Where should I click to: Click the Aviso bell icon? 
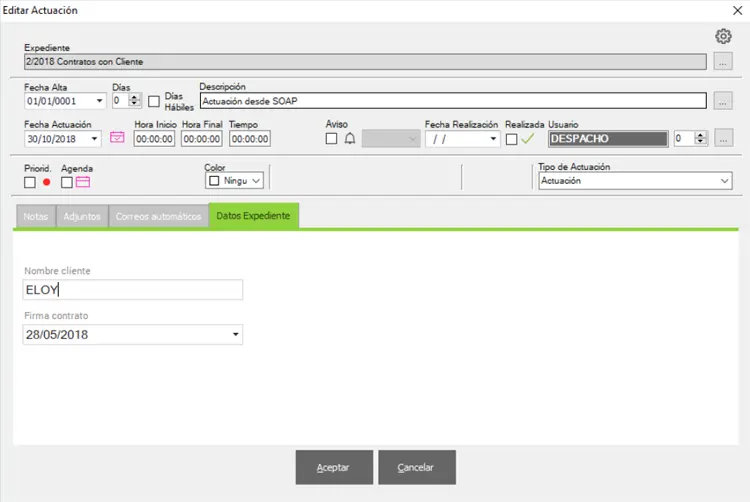pos(350,139)
